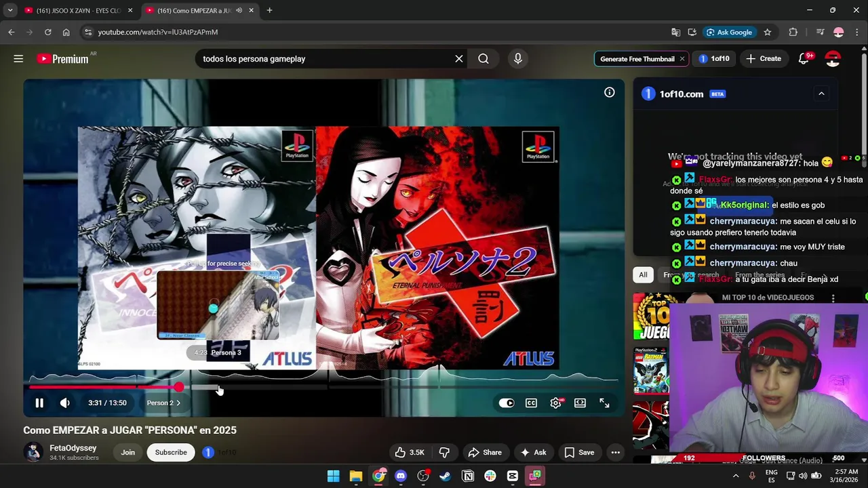Open a new browser tab
868x488 pixels.
[269, 10]
